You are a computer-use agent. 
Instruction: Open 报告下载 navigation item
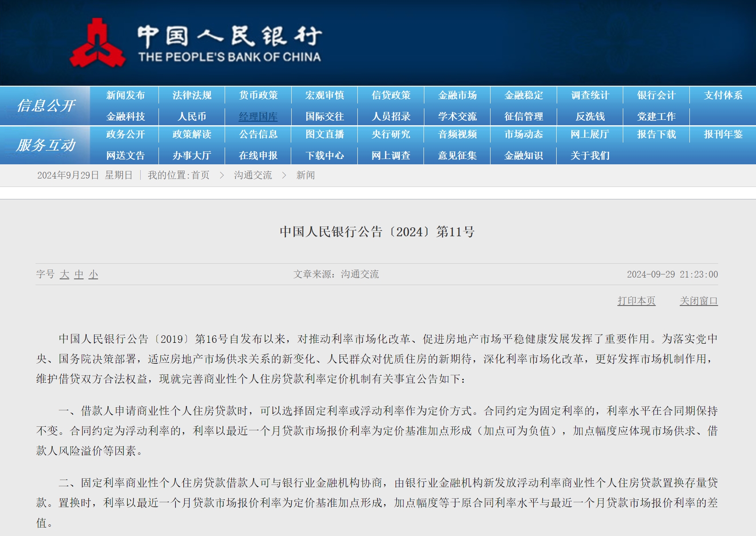[656, 135]
